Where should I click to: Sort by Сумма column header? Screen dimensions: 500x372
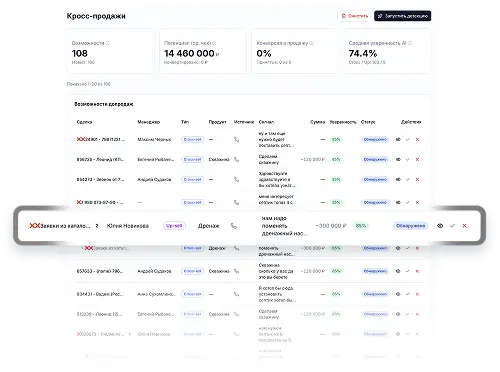coord(317,122)
